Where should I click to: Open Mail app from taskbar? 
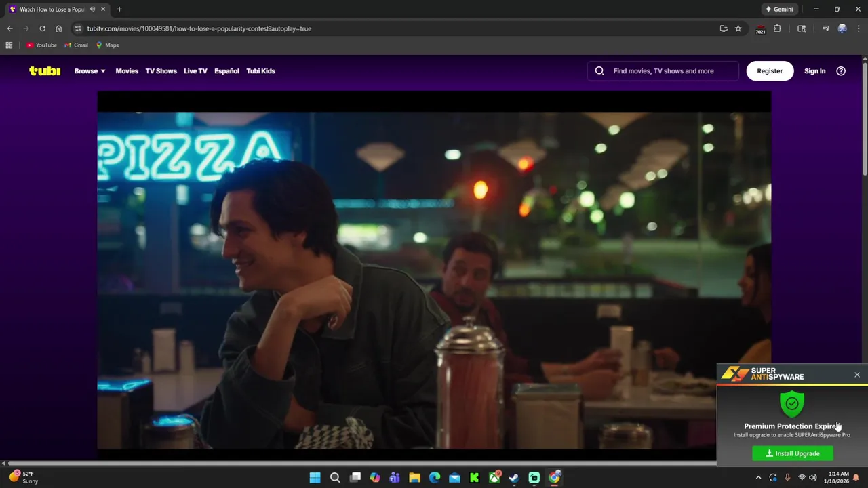point(454,477)
